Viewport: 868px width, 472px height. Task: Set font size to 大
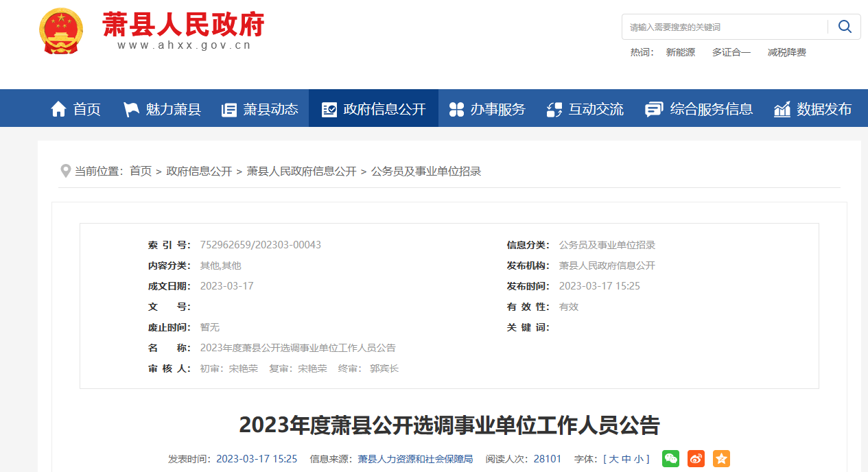[x=613, y=459]
